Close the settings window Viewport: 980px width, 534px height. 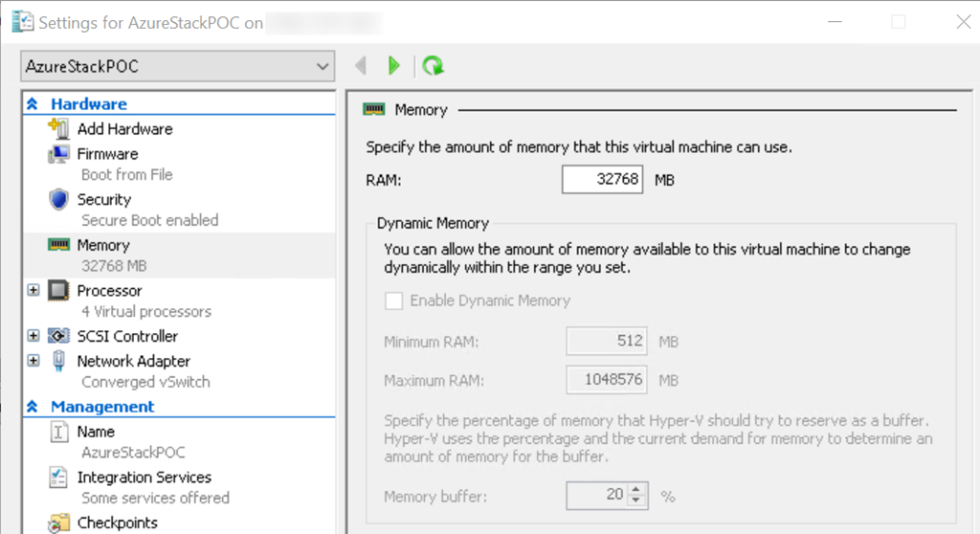point(963,22)
